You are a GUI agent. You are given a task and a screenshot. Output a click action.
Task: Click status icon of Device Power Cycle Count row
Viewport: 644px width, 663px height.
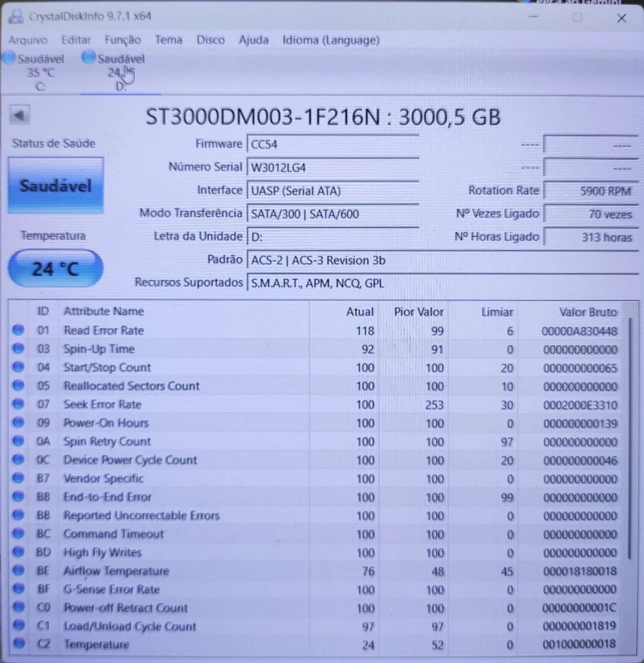(x=18, y=459)
